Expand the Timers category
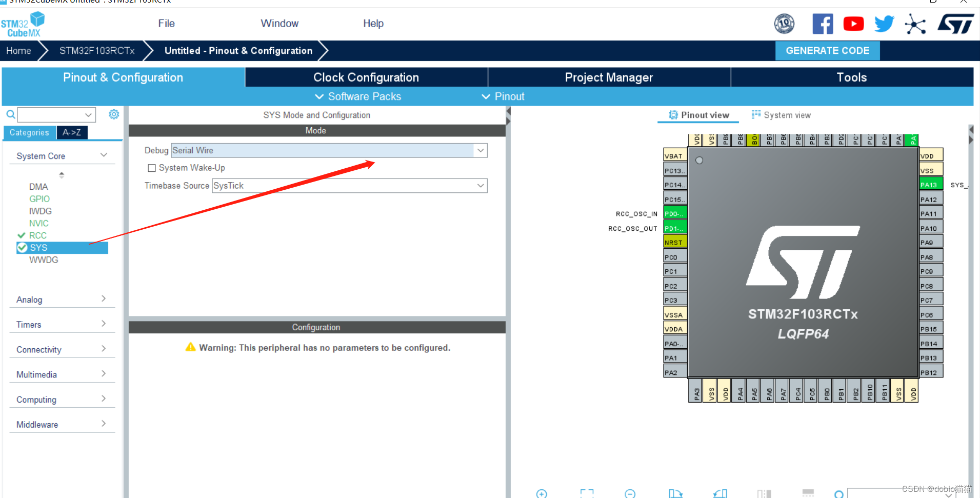 (x=104, y=324)
